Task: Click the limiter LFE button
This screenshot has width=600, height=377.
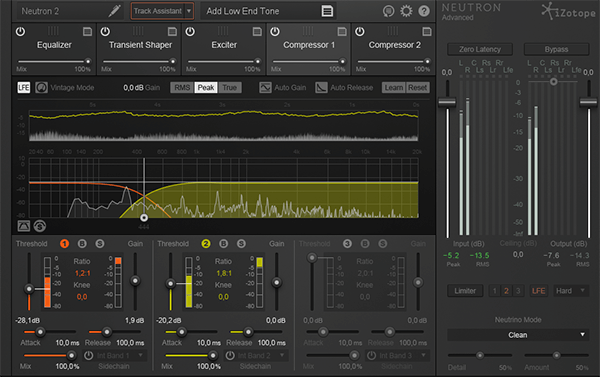Action: [x=538, y=291]
